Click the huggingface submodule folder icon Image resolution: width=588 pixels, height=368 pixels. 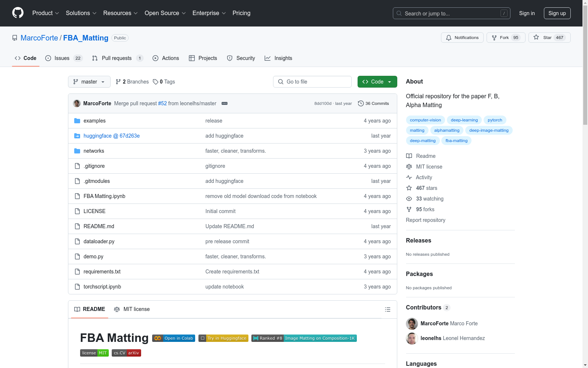[77, 136]
